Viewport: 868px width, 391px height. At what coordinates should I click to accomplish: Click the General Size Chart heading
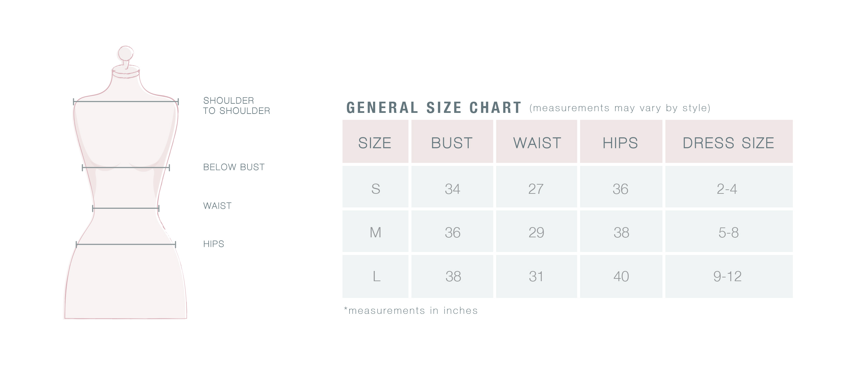pyautogui.click(x=434, y=108)
